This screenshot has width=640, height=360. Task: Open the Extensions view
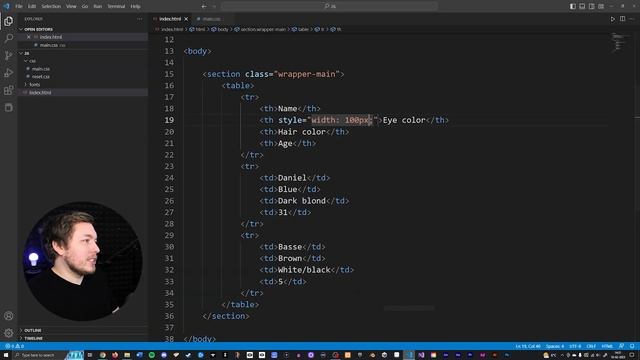(x=9, y=90)
